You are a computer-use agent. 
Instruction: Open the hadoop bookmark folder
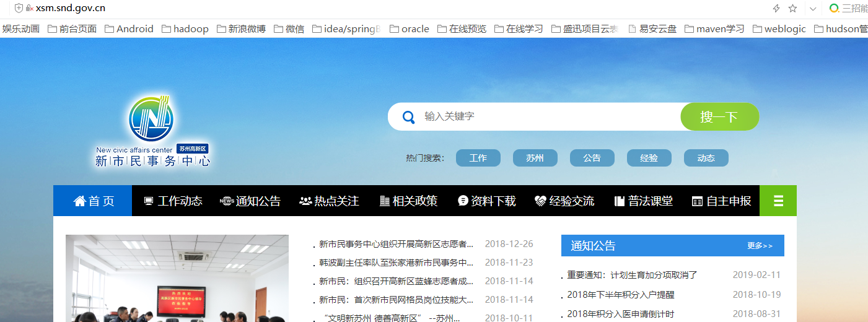tap(185, 28)
